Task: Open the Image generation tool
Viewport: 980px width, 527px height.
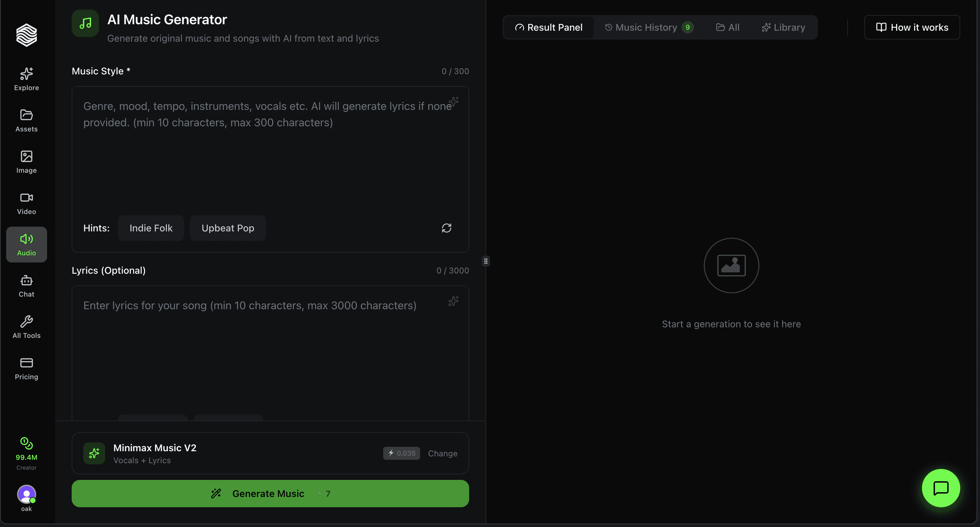Action: (x=26, y=162)
